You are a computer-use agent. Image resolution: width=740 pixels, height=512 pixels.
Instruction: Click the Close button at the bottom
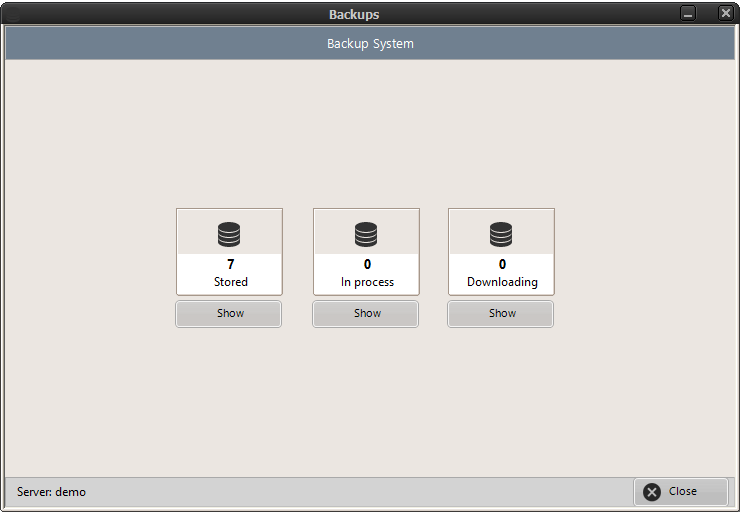tap(681, 492)
